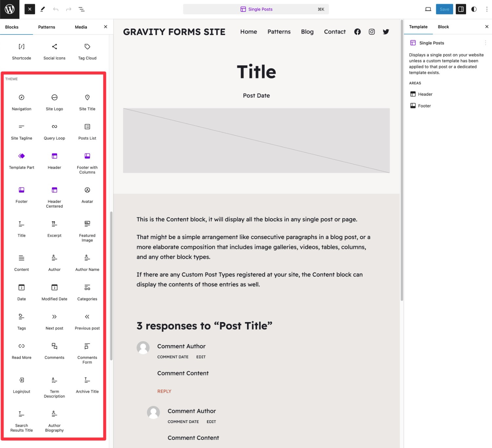The width and height of the screenshot is (492, 448).
Task: Insert the Modified Date block
Action: 54,293
